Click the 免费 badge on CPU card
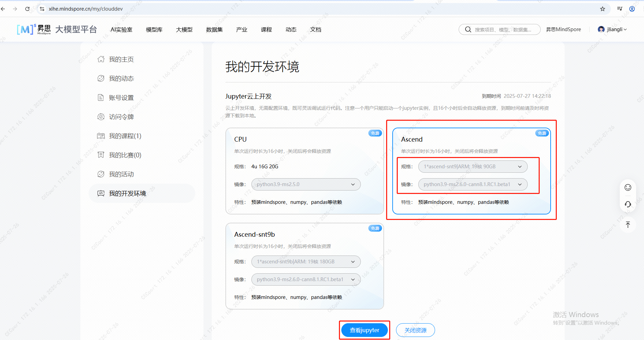644x340 pixels. click(x=375, y=133)
